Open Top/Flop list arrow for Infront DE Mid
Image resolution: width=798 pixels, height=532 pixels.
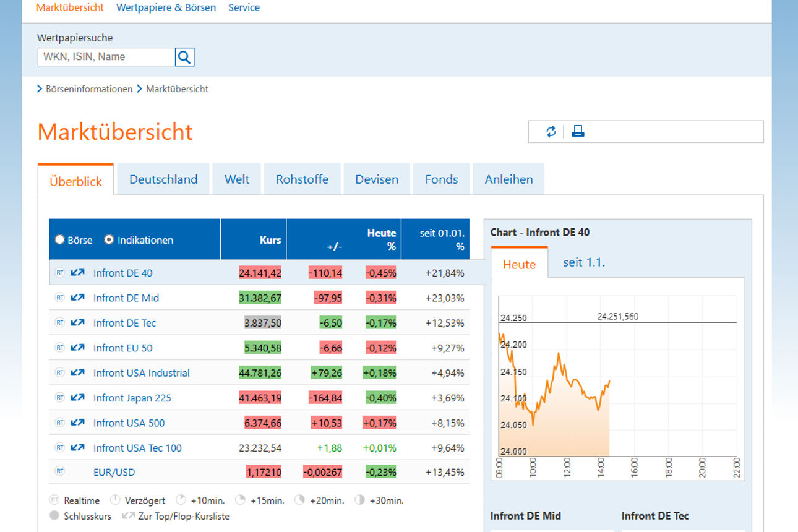pyautogui.click(x=77, y=298)
